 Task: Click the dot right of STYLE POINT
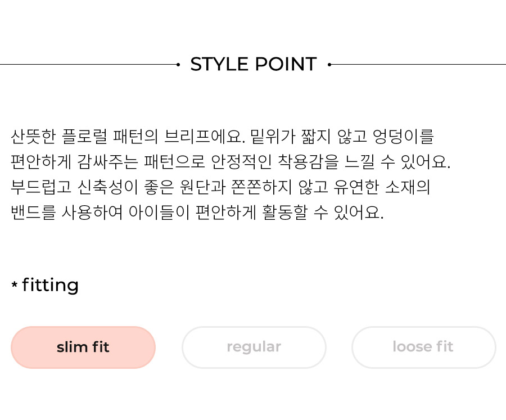tap(329, 65)
